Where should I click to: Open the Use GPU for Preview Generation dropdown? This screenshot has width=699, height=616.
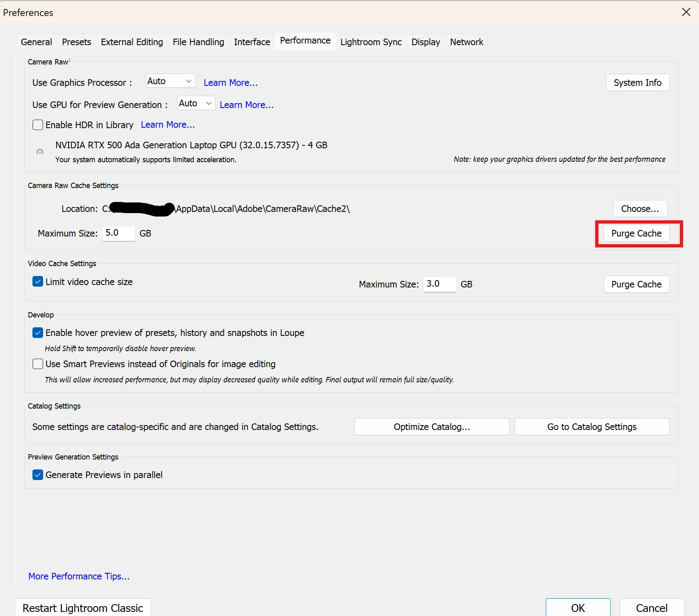click(196, 103)
